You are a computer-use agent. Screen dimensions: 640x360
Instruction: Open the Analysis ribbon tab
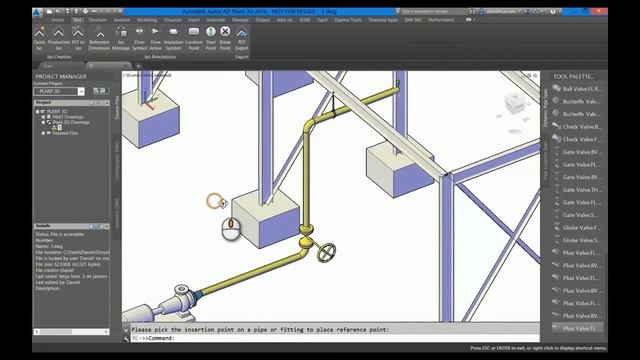(122, 20)
